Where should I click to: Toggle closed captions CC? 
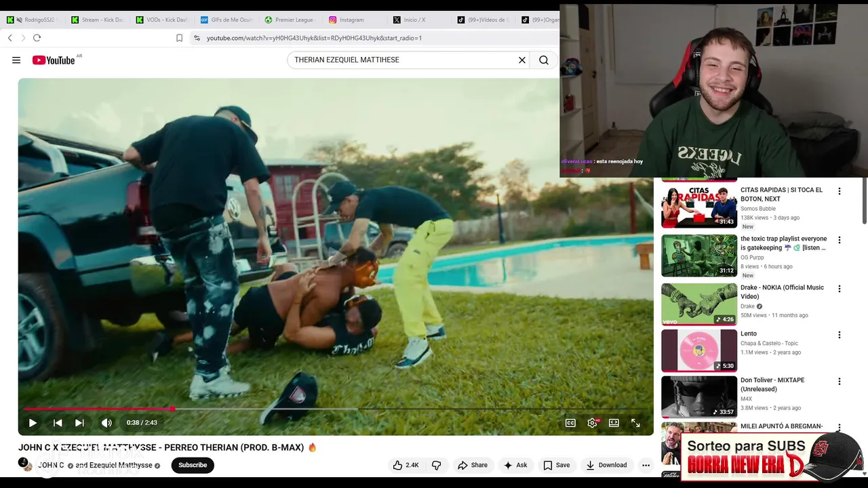570,423
